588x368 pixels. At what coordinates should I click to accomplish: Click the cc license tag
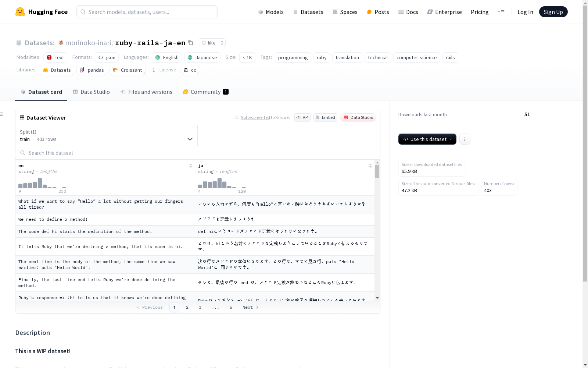[190, 70]
